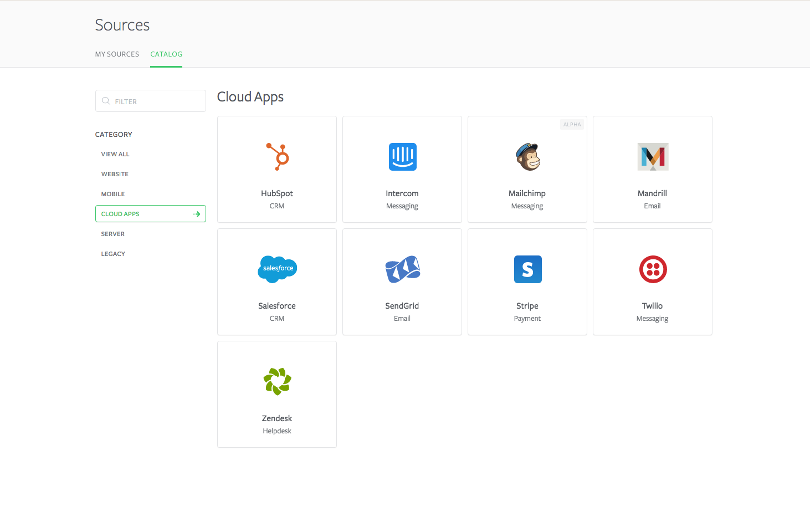Open the Legacy category
This screenshot has width=810, height=532.
tap(113, 254)
